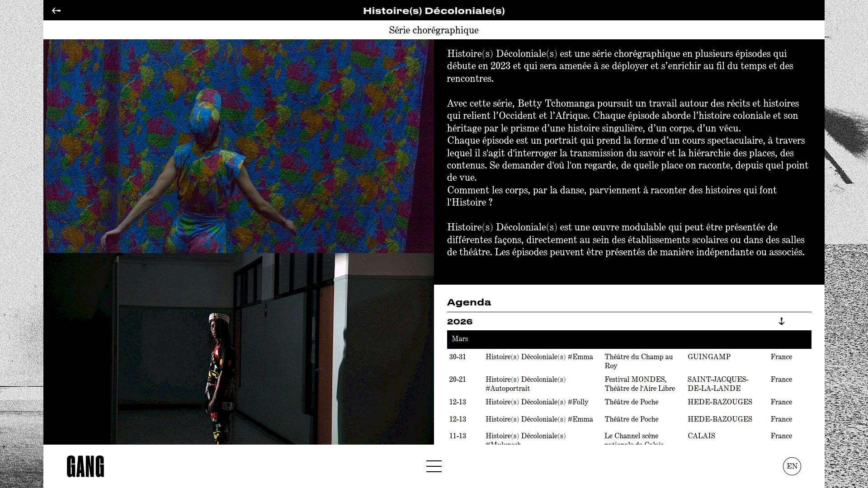Click SAINT-JACQUES-DE-LA-LANDE city text
Screen dimensions: 868x488
(x=717, y=384)
